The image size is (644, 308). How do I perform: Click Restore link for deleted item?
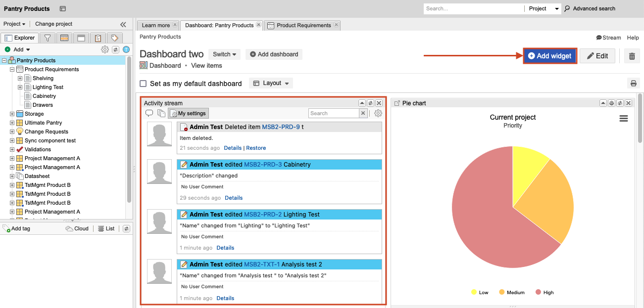tap(256, 148)
